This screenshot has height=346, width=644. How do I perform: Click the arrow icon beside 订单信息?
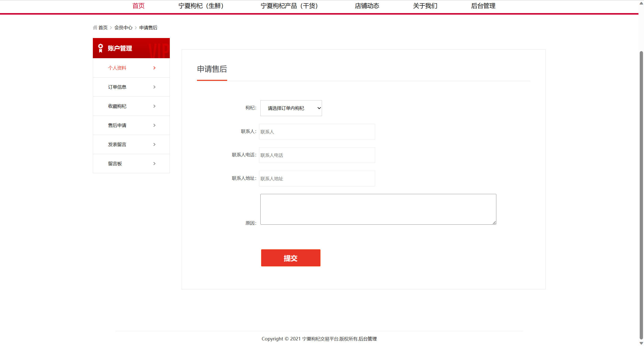click(154, 87)
